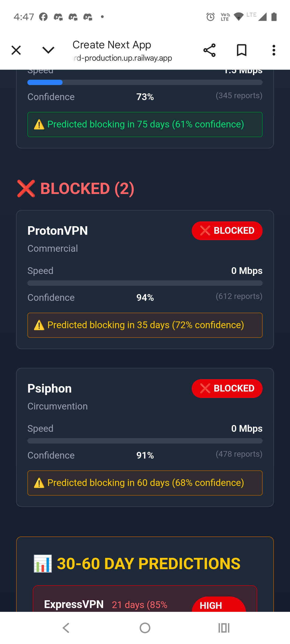This screenshot has height=644, width=290.
Task: Expand the browser chevron dropdown
Action: (48, 50)
